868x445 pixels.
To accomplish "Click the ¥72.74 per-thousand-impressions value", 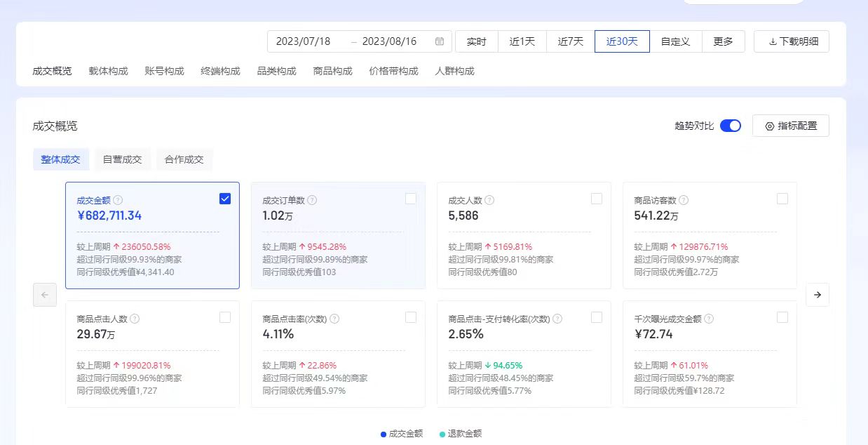I will point(653,334).
